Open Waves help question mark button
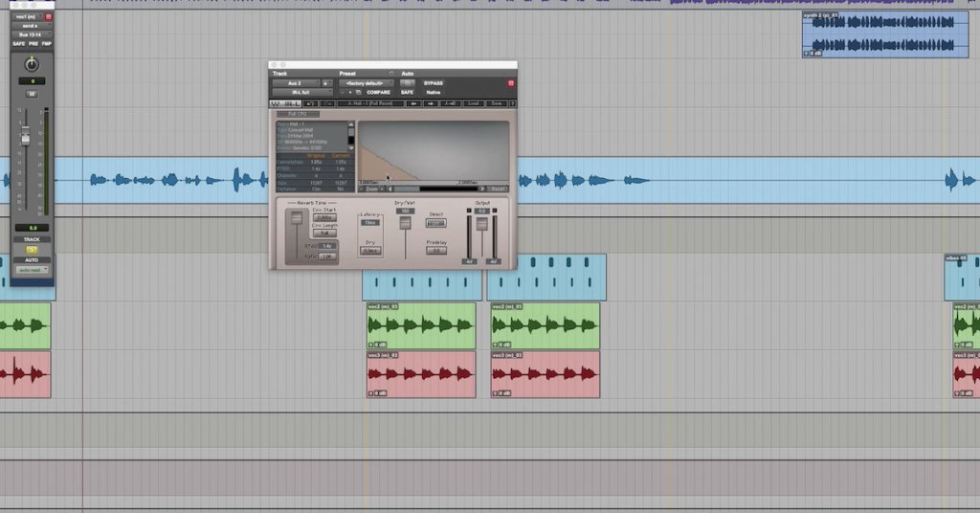Screen dimensions: 980x513 [513, 103]
